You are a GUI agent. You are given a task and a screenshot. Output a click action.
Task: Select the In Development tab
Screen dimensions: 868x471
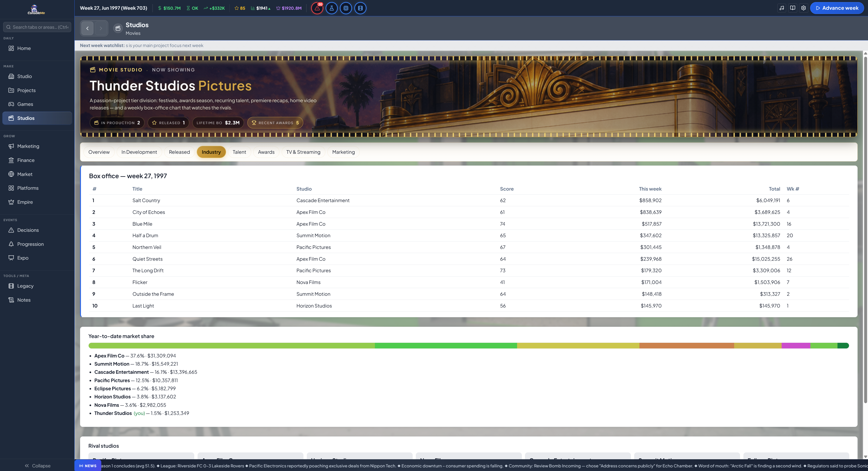(x=139, y=152)
